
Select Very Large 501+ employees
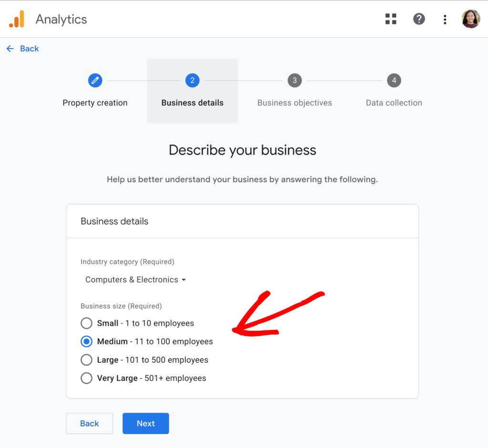(x=86, y=378)
